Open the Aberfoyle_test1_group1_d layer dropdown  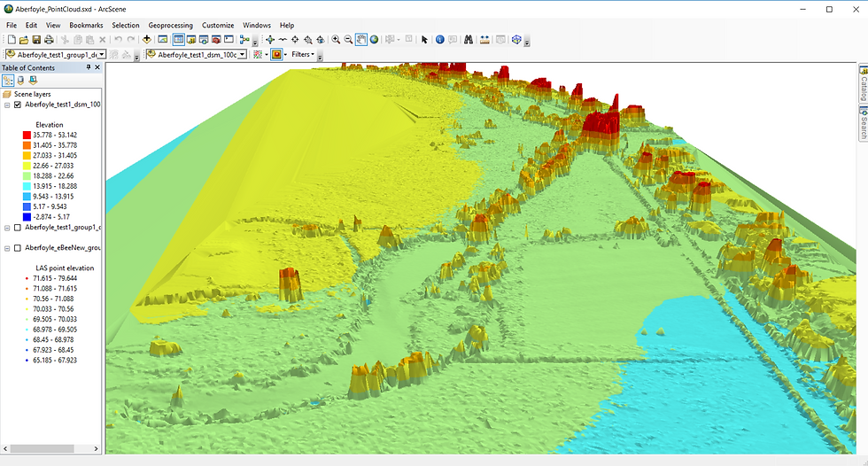coord(102,54)
